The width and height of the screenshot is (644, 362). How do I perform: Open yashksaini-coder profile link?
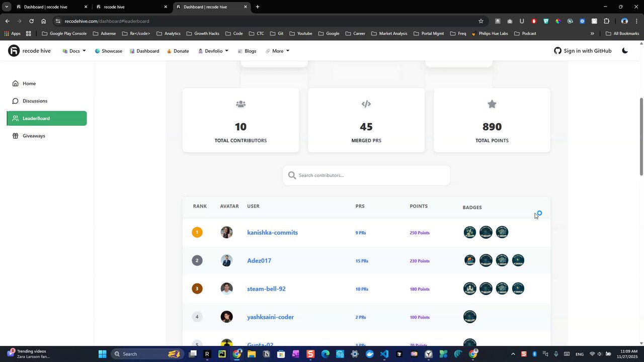click(270, 317)
